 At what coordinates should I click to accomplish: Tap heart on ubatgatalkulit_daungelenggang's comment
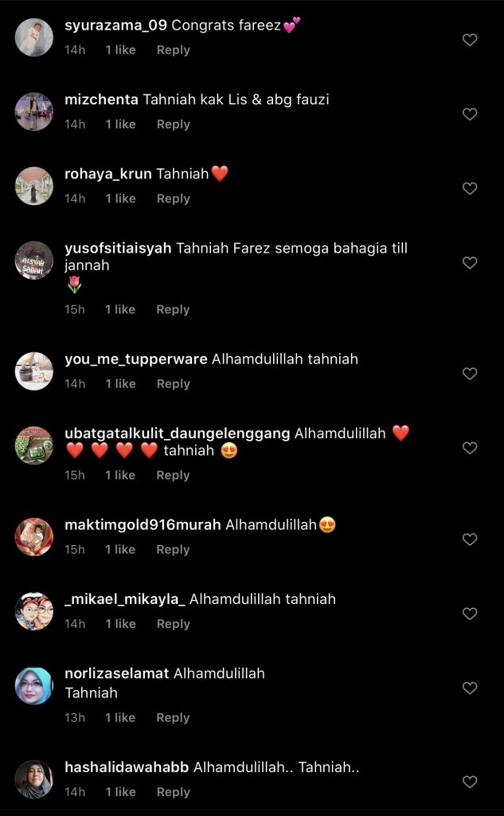(470, 448)
